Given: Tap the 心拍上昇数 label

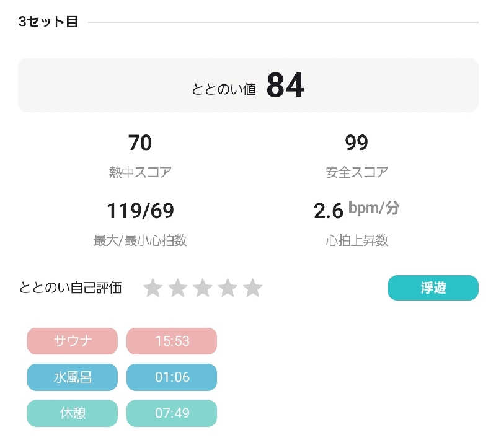Looking at the screenshot, I should coord(356,241).
